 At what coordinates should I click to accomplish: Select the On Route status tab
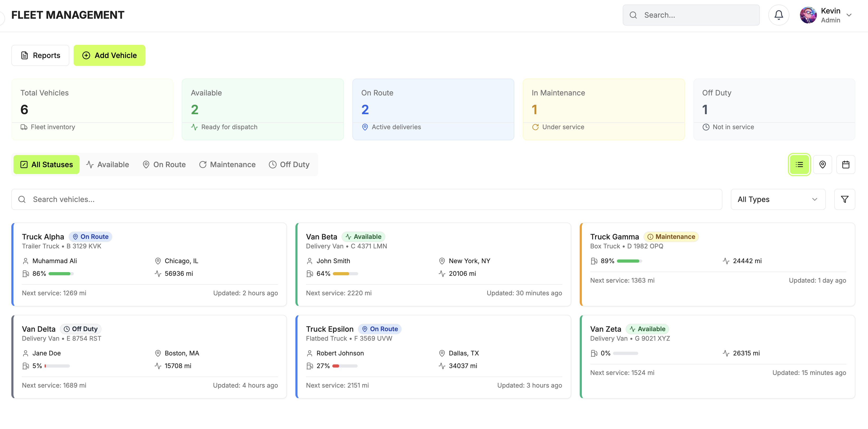164,164
